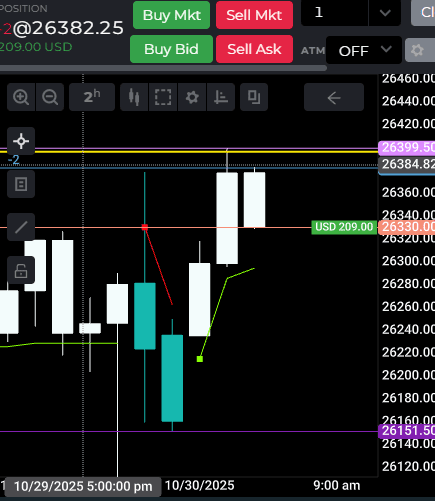Select the dashed rectangle selection tool
The height and width of the screenshot is (501, 435).
[163, 97]
